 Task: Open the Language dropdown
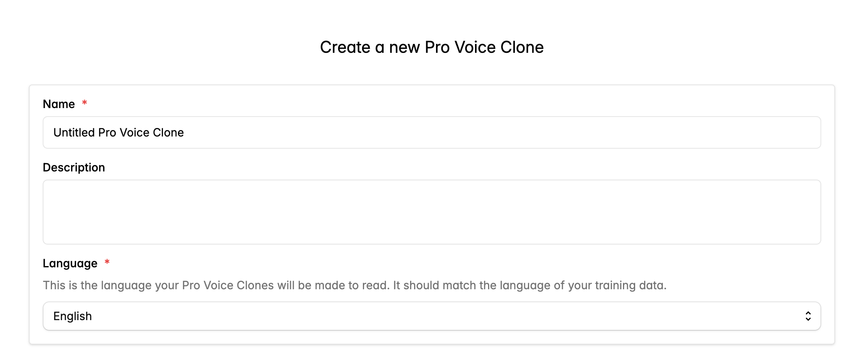pos(432,316)
